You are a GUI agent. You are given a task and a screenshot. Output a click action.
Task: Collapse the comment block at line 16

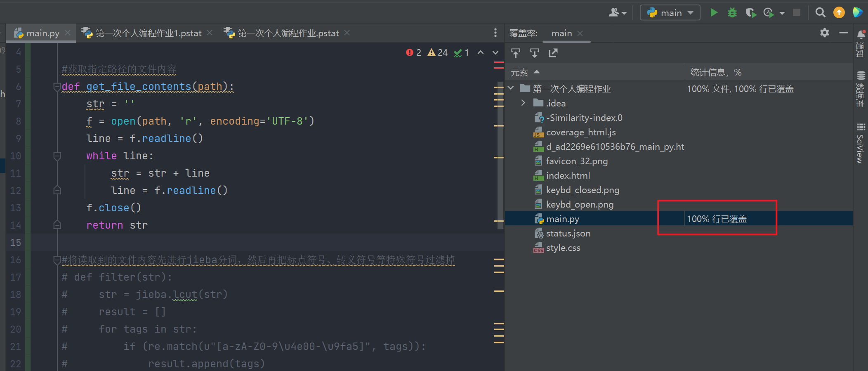click(x=57, y=260)
